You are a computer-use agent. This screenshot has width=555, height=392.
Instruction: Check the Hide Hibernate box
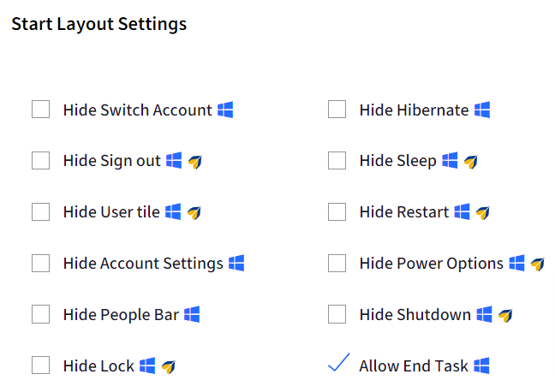click(337, 109)
